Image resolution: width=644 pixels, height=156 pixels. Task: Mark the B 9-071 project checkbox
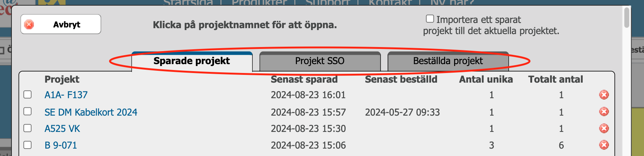pyautogui.click(x=27, y=145)
